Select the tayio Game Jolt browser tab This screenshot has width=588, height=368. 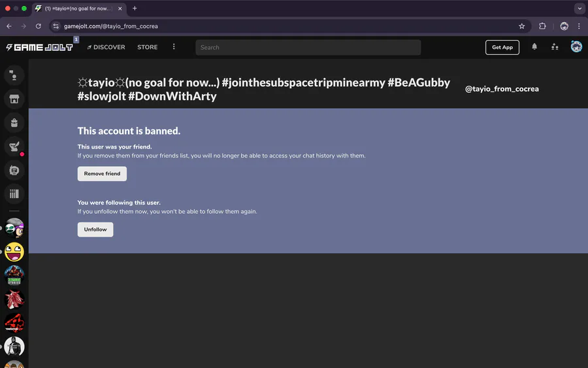[79, 8]
